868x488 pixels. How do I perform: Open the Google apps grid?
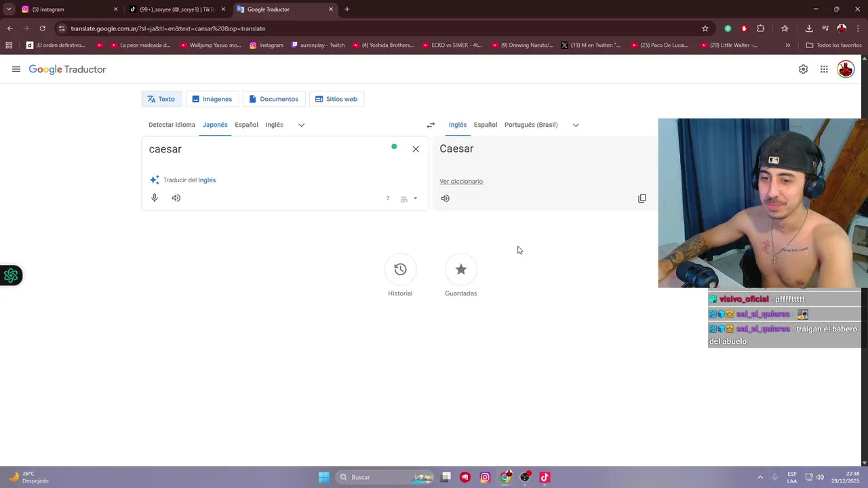824,69
